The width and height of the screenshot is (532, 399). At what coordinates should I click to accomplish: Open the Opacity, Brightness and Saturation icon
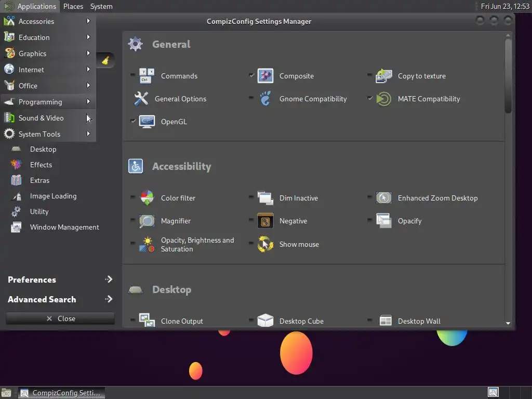(147, 244)
